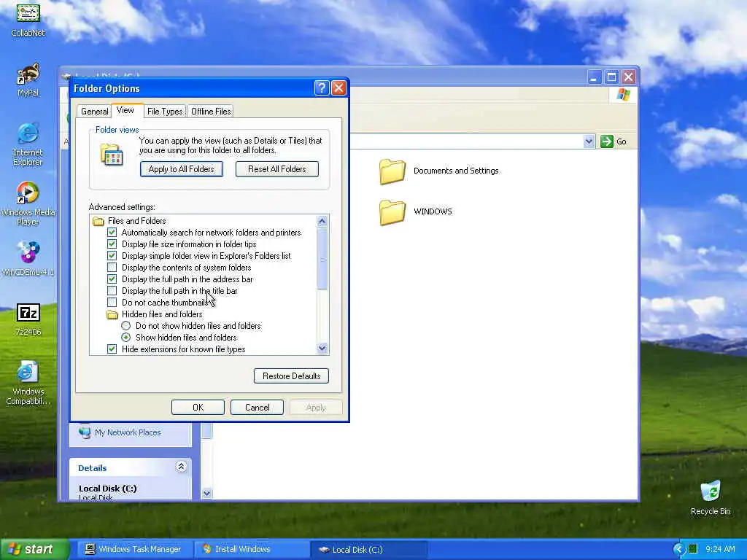
Task: Click the sidebar scroll down arrow
Action: 206,494
